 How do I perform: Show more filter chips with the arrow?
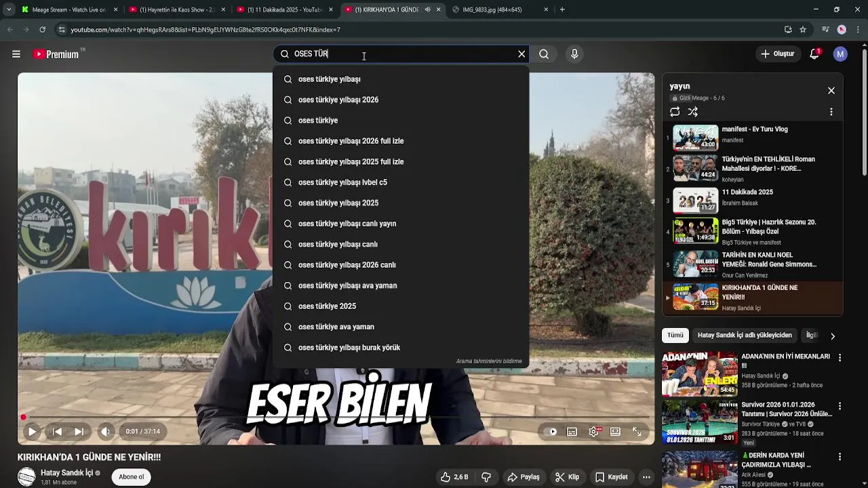(x=833, y=335)
